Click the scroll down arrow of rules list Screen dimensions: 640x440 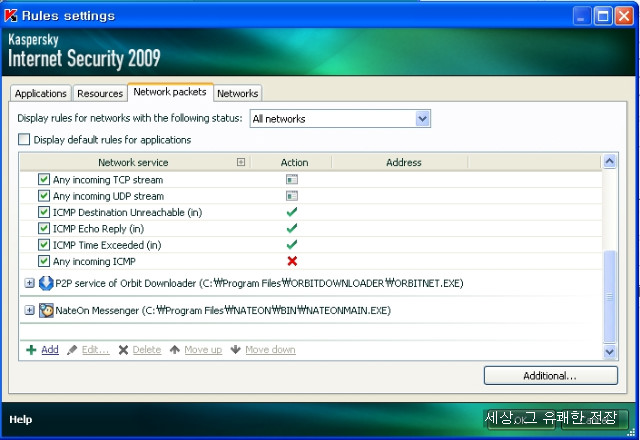[x=609, y=351]
